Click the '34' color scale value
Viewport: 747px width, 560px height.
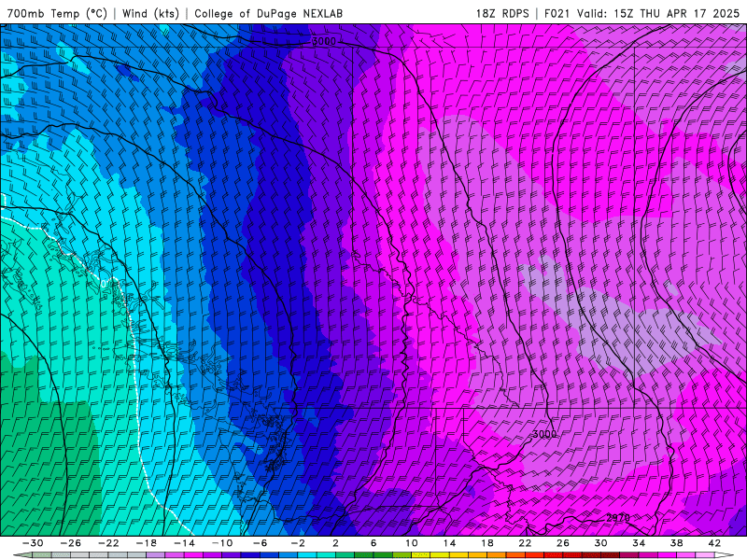click(x=639, y=543)
